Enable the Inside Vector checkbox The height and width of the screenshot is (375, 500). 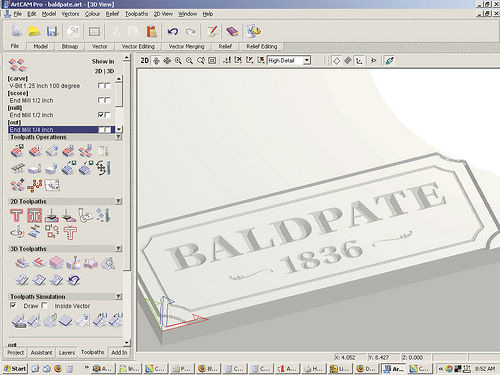point(45,305)
